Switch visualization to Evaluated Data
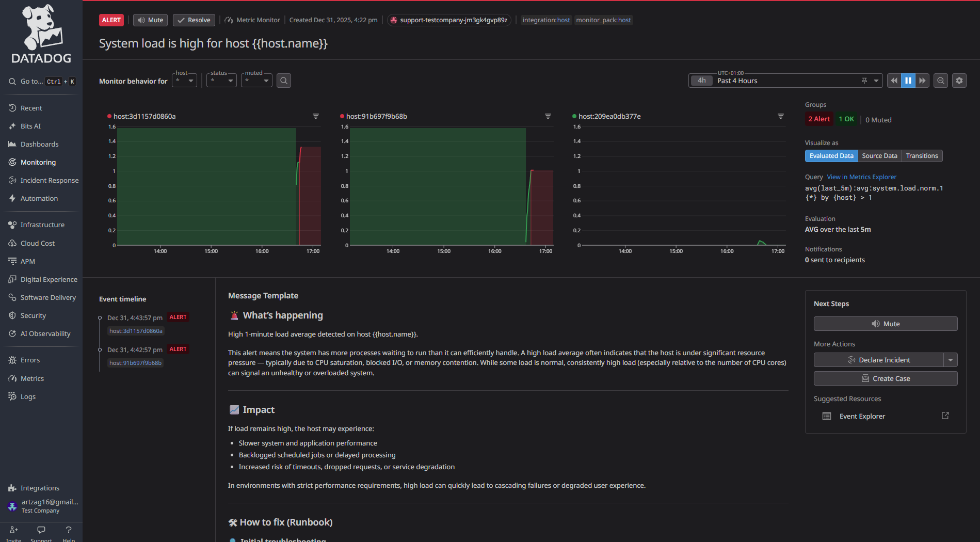 coord(831,156)
